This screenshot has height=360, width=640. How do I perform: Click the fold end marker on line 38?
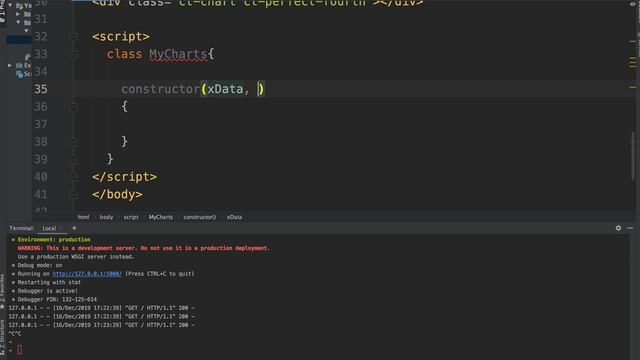coord(73,142)
